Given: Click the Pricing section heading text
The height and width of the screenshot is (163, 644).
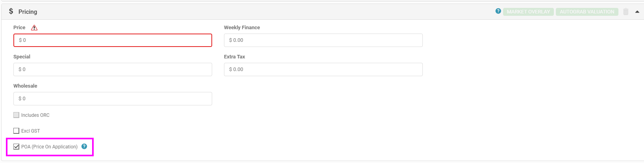Looking at the screenshot, I should click(28, 12).
